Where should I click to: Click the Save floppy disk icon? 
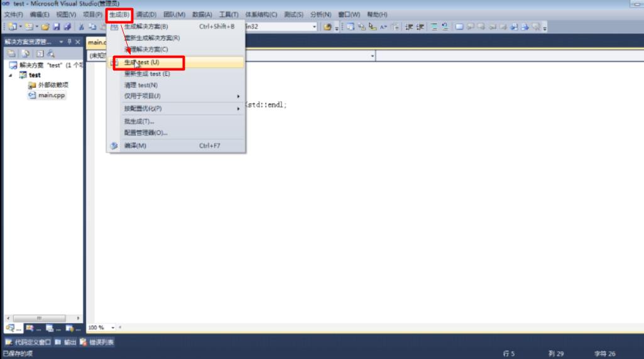click(x=57, y=27)
